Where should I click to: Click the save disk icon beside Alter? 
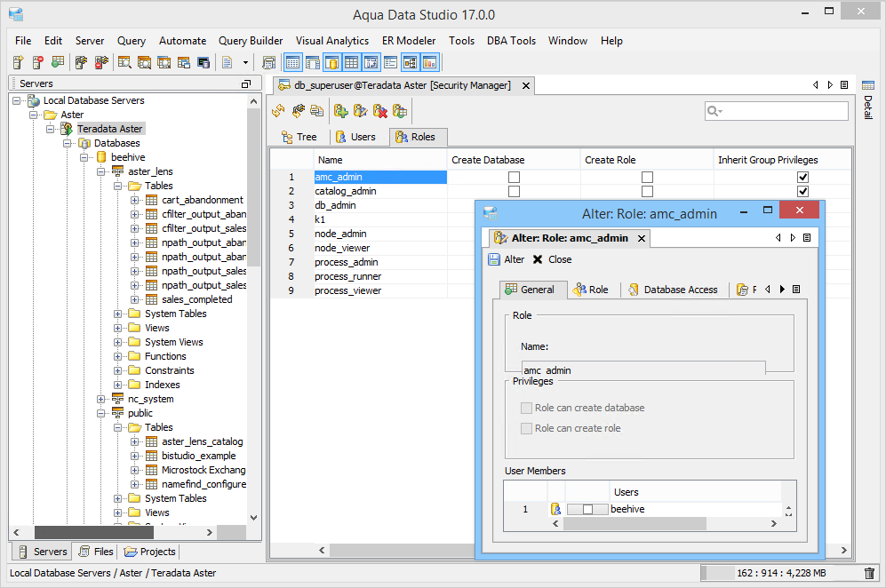point(494,259)
